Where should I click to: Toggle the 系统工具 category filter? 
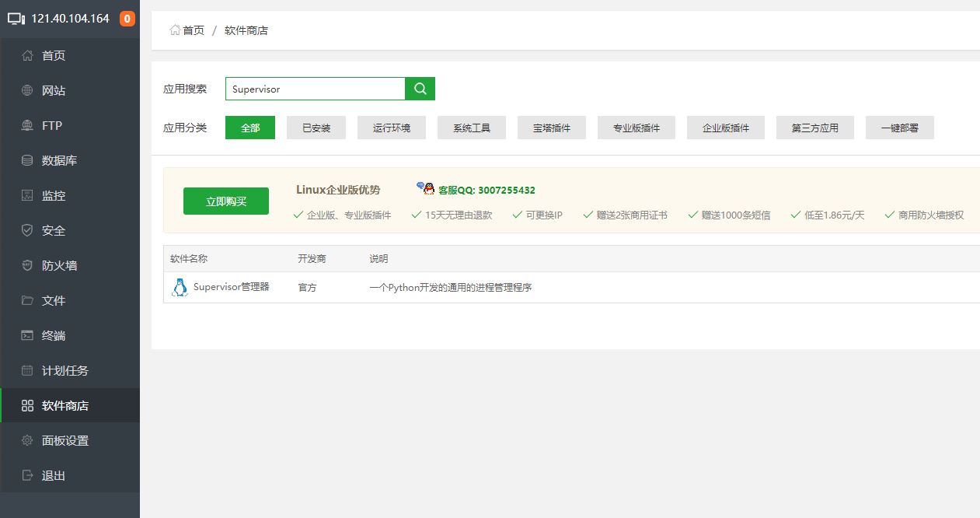pos(472,128)
